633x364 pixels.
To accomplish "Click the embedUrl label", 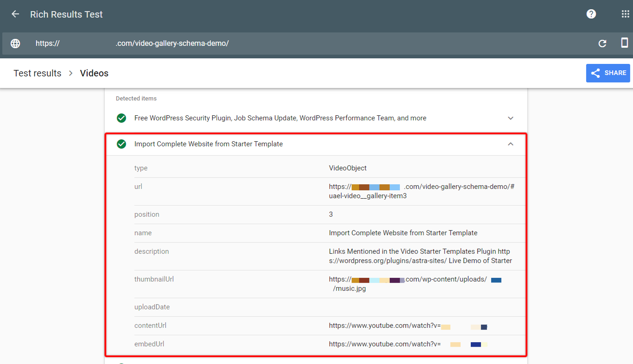I will click(149, 344).
